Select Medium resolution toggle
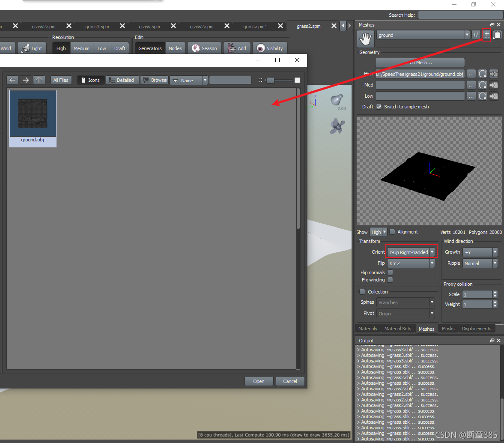Image resolution: width=504 pixels, height=443 pixels. pyautogui.click(x=81, y=48)
